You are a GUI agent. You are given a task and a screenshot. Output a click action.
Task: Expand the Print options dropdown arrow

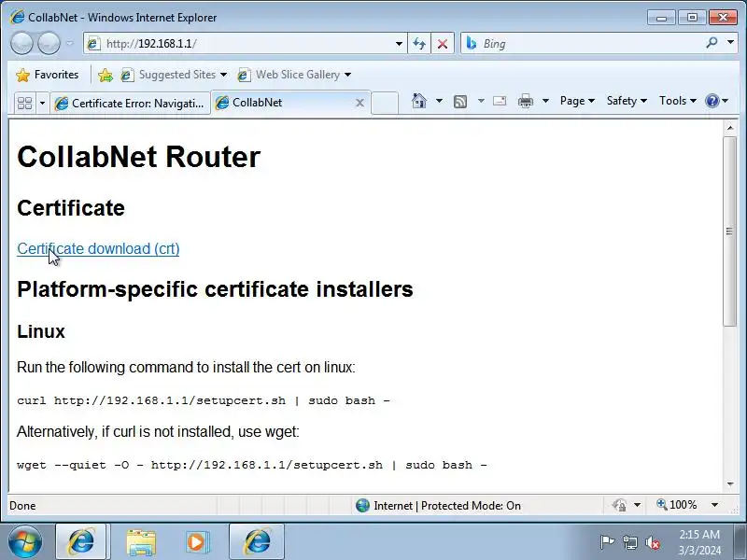click(545, 101)
